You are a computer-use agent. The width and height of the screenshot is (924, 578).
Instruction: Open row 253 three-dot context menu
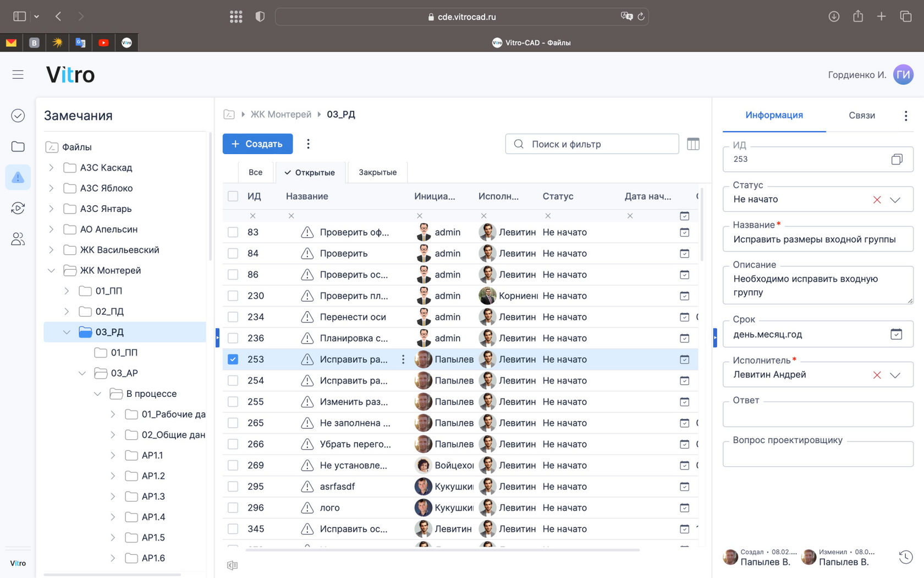coord(403,359)
